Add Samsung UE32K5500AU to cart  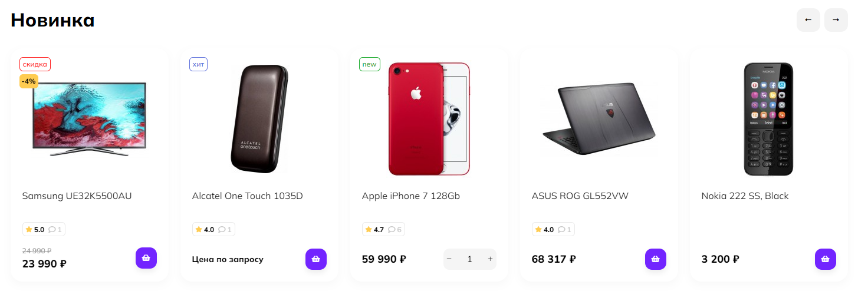[146, 258]
